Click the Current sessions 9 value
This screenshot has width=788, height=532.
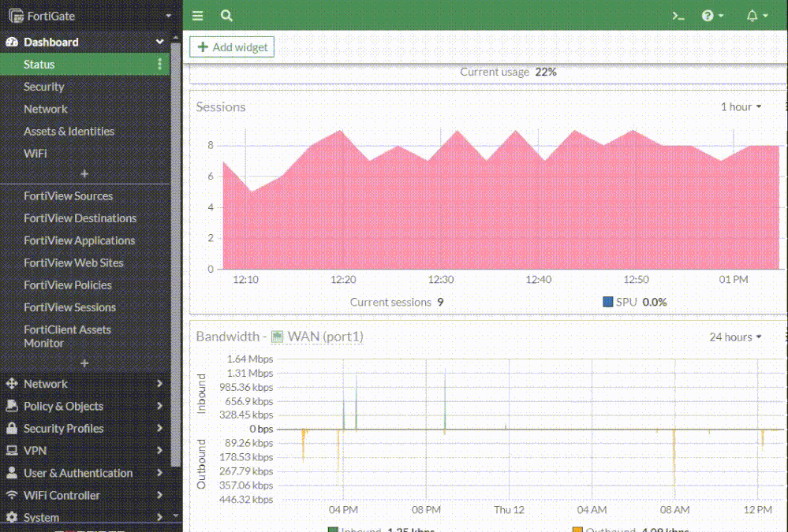pos(440,303)
